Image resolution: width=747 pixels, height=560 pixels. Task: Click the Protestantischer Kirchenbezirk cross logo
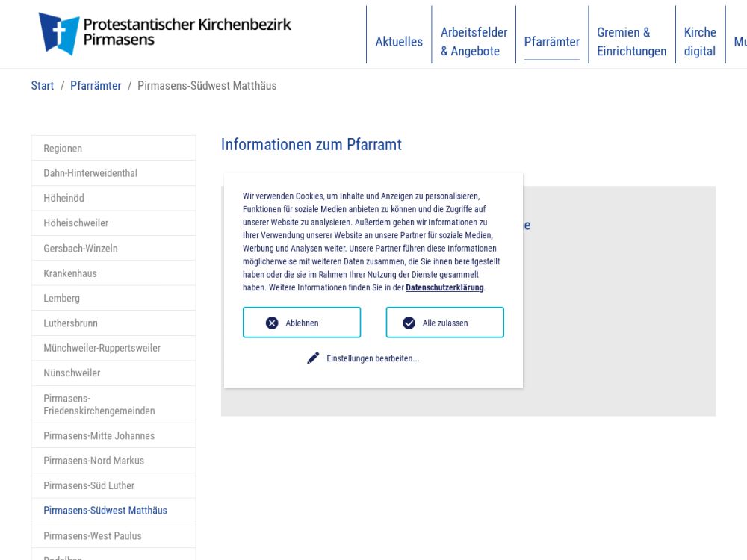(x=59, y=34)
